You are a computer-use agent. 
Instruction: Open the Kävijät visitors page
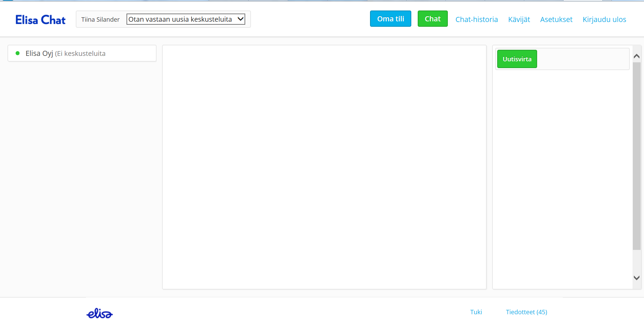[x=519, y=19]
